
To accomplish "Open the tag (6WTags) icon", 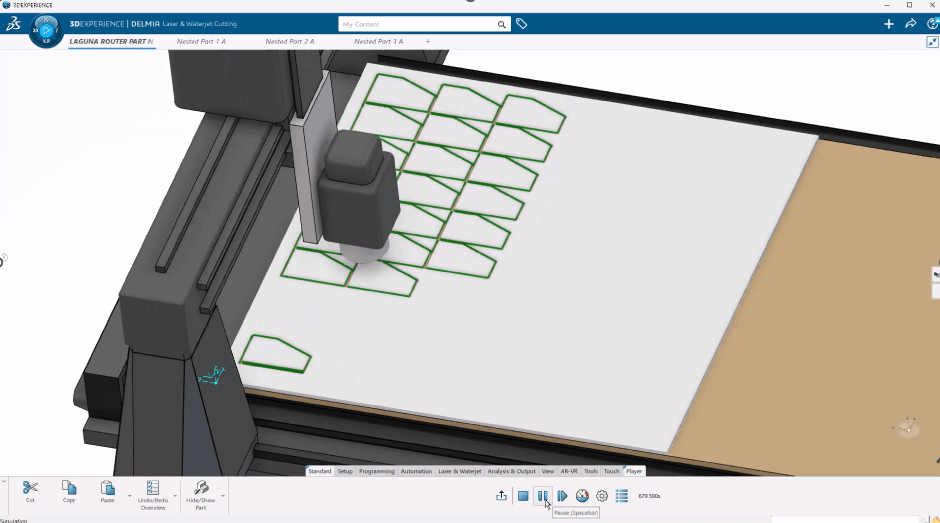I will (522, 24).
